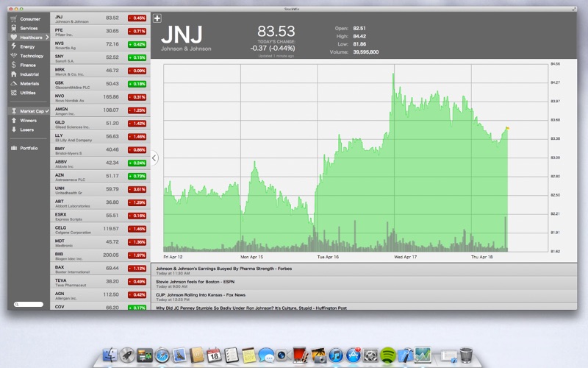Select the ABT Abbott Laboratories row

tap(100, 202)
